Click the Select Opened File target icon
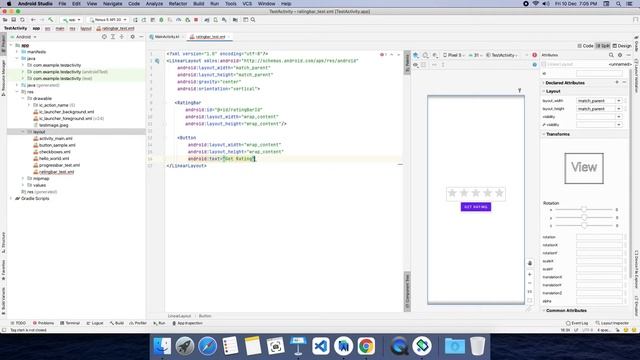 (104, 37)
